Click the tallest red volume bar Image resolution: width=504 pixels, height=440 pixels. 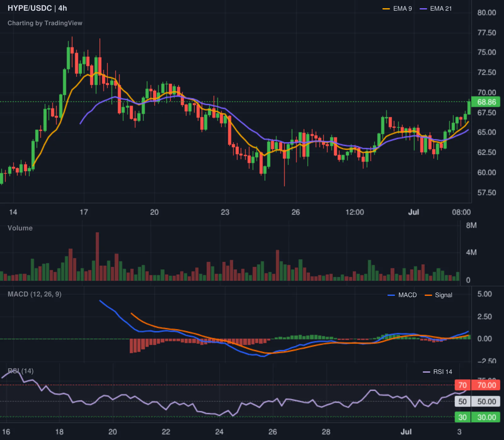point(97,257)
